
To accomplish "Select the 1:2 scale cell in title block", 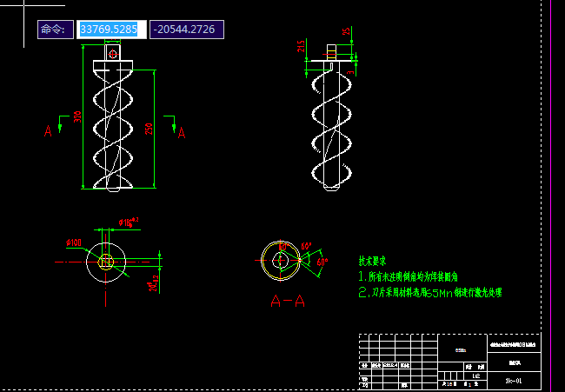I will click(x=476, y=376).
